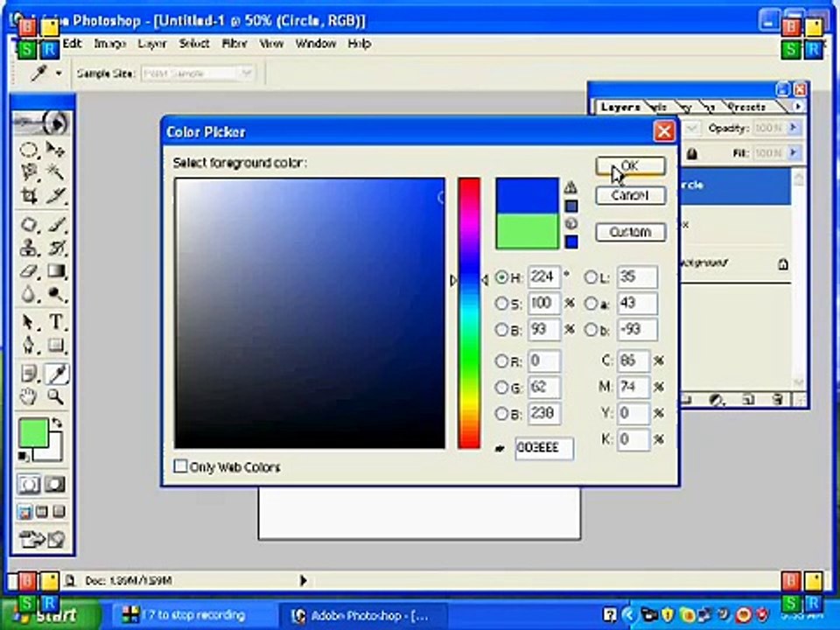This screenshot has width=840, height=630.
Task: Select the Magic Wand tool
Action: [55, 172]
